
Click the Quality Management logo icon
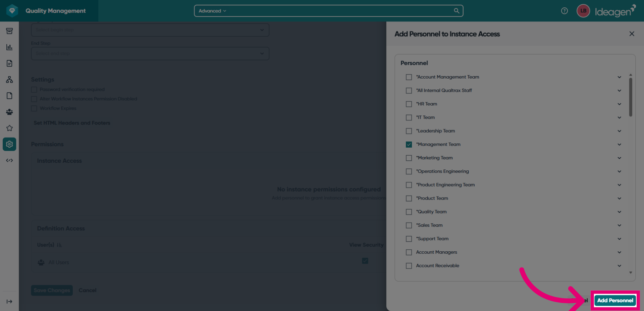point(12,11)
